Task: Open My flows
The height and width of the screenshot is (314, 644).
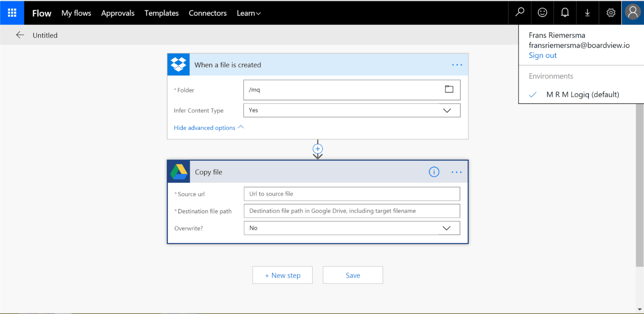Action: coord(76,13)
